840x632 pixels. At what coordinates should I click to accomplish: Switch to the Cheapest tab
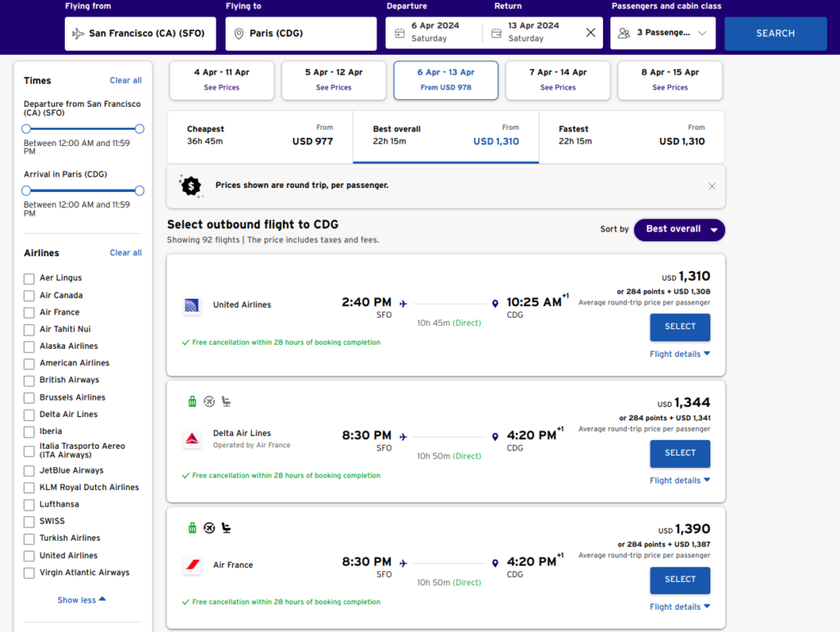[x=259, y=136]
